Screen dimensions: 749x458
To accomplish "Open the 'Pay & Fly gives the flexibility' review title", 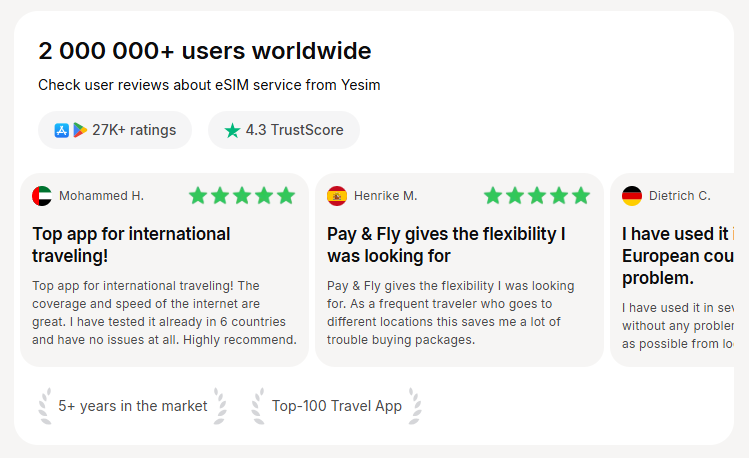I will [x=446, y=245].
